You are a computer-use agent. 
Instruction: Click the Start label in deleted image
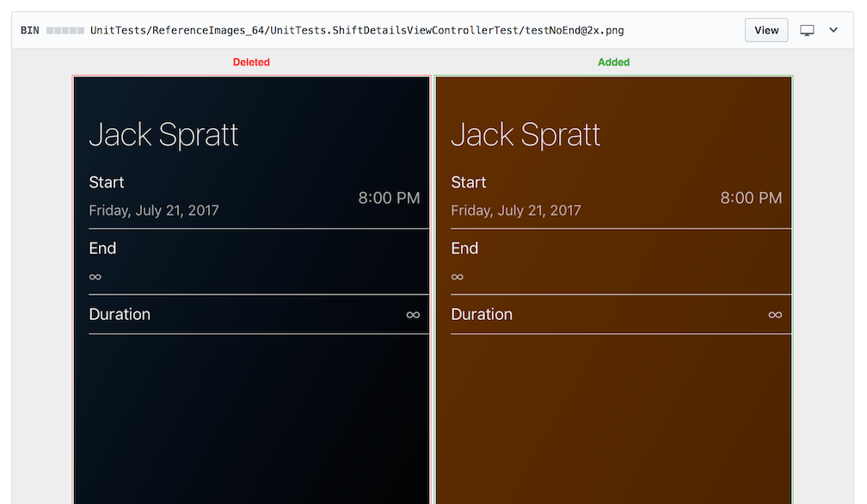(x=107, y=182)
